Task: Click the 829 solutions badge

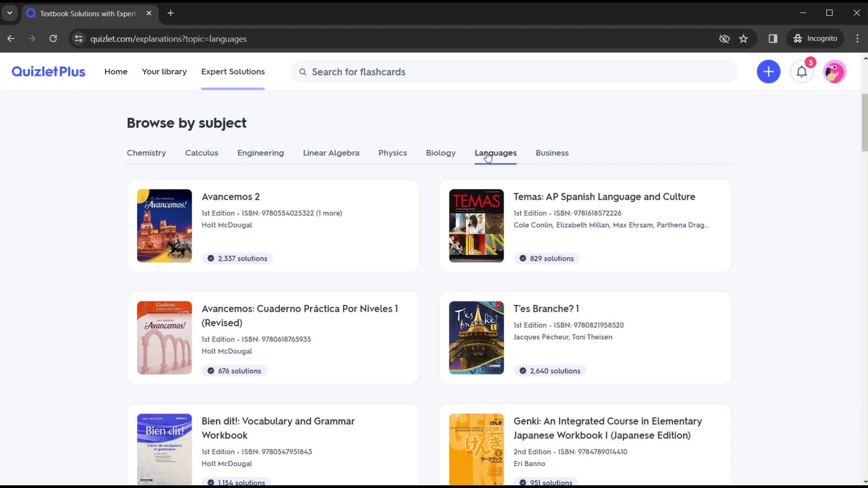Action: tap(546, 258)
